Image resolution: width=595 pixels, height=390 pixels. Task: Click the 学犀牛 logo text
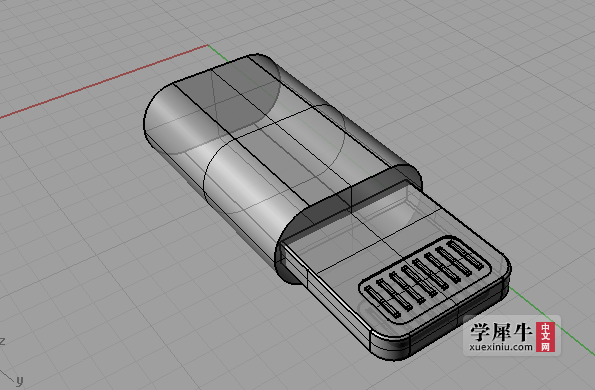point(502,332)
